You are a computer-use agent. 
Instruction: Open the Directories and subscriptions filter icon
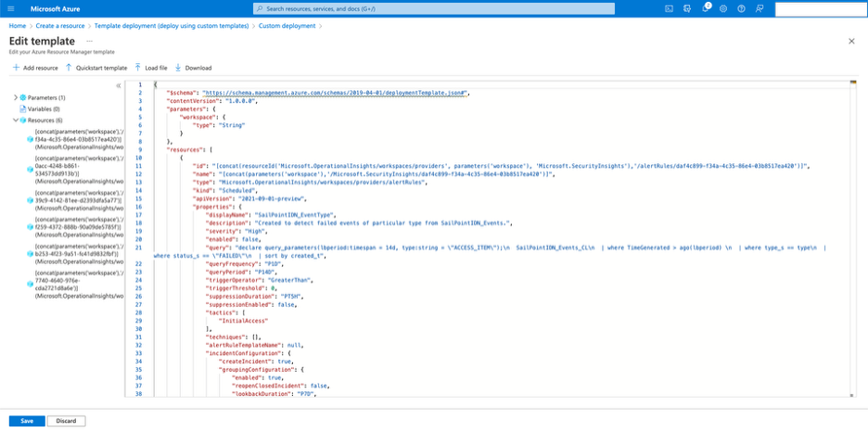pyautogui.click(x=687, y=9)
